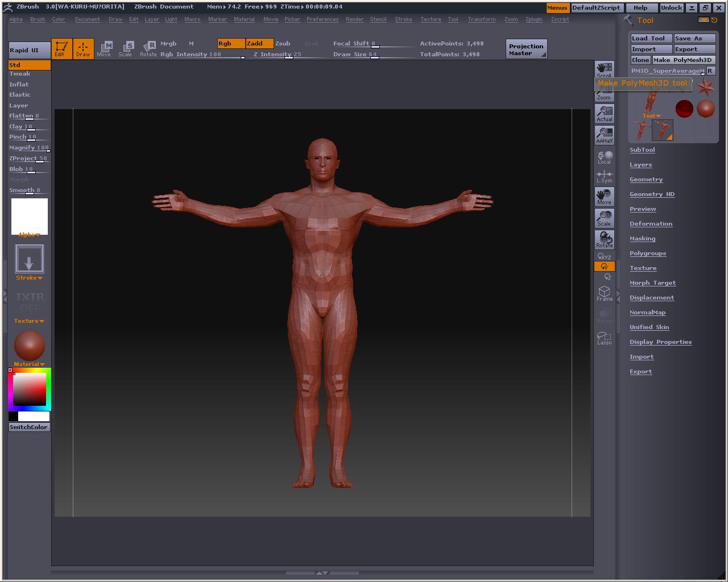Click the Actual size icon
Viewport: 728px width, 582px height.
604,114
